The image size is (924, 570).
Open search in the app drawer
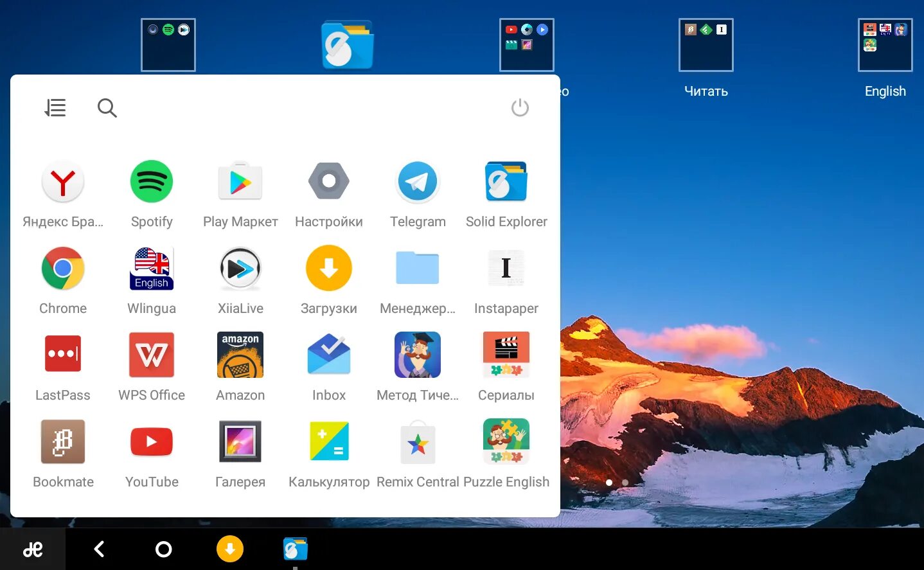pyautogui.click(x=107, y=108)
